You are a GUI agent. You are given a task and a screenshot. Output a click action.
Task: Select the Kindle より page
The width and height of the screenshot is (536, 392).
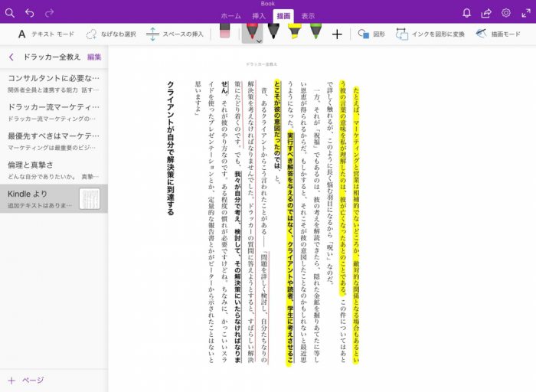tap(54, 198)
